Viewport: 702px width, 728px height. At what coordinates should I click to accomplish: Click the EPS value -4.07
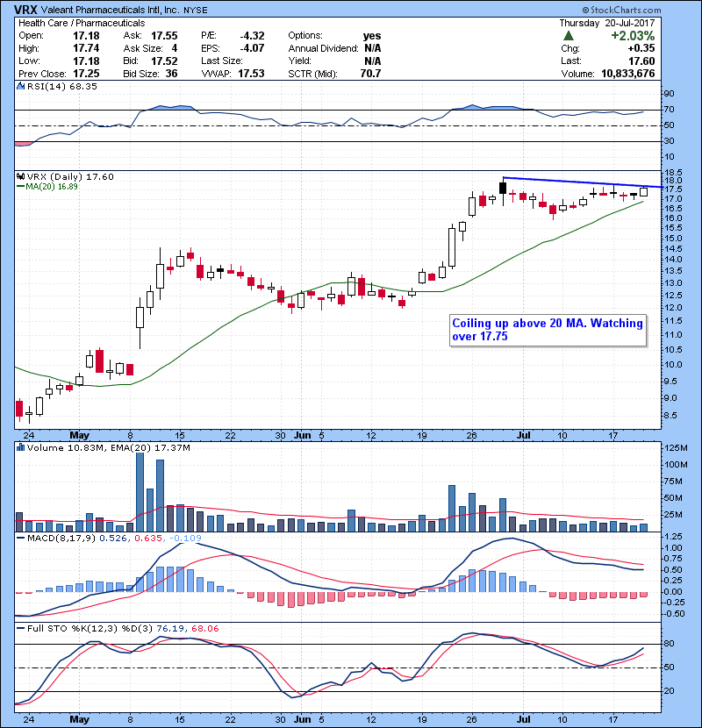252,48
